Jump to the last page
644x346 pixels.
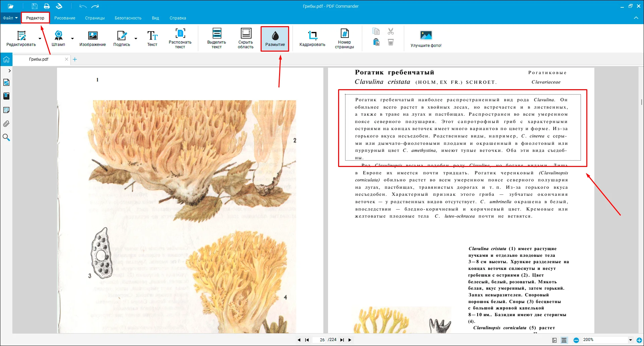coord(342,340)
